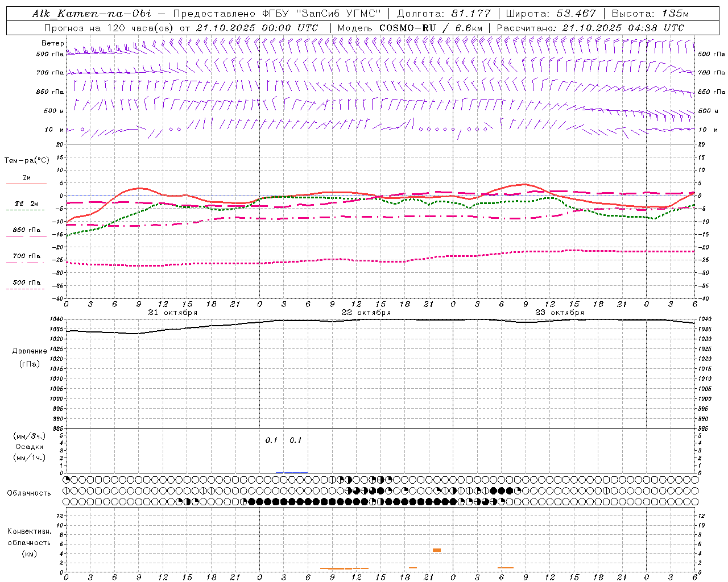Click the dotted pink 500 гПа legend line sample
The image size is (728, 582).
click(x=26, y=289)
